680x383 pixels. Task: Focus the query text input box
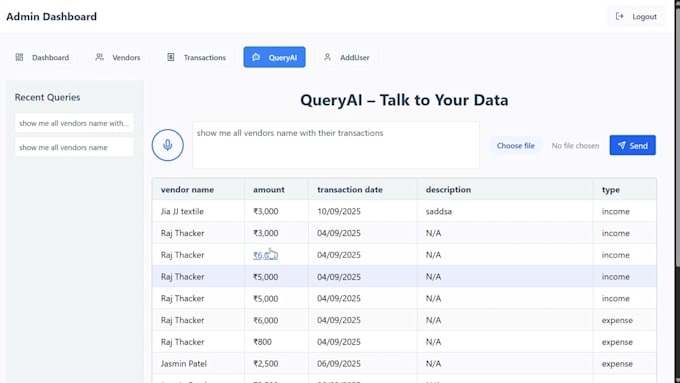pos(336,145)
